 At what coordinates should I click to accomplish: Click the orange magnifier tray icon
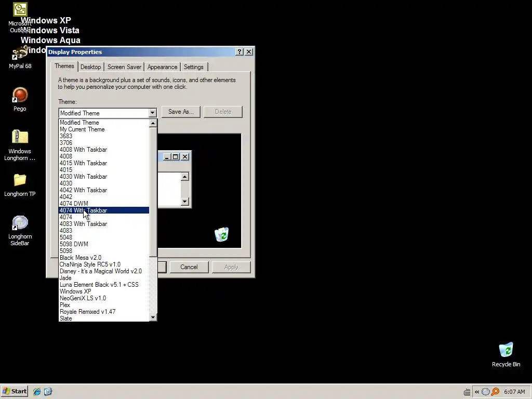[x=495, y=392]
